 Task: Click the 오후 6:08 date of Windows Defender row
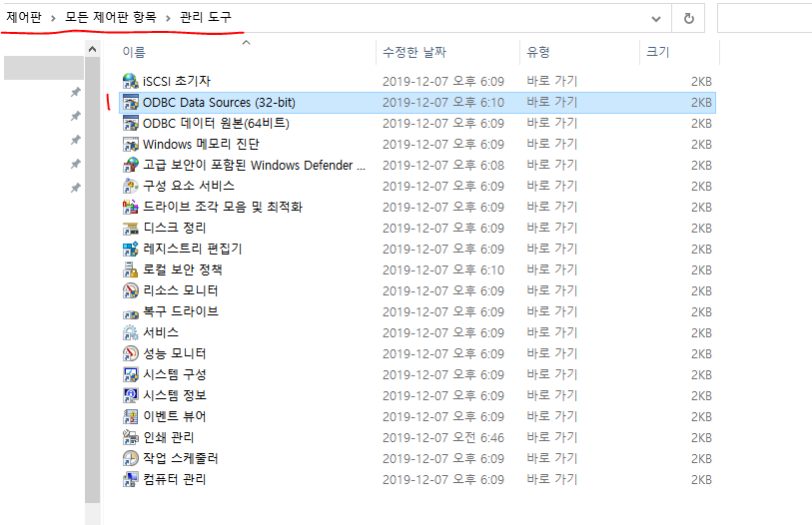443,165
